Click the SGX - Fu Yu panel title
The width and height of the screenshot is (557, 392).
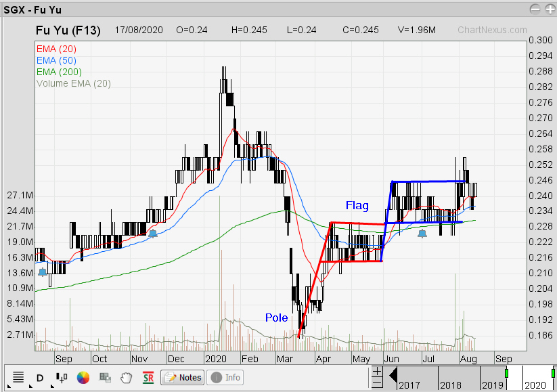(32, 10)
